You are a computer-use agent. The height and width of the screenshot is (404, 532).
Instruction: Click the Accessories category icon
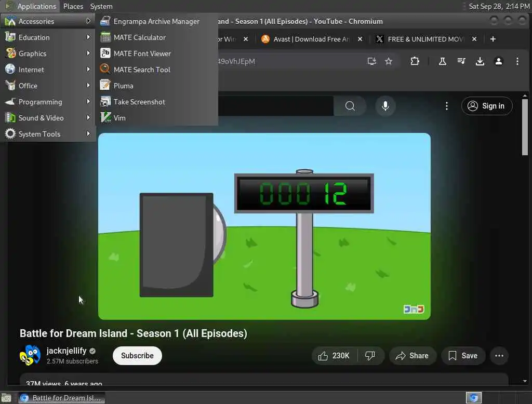pos(10,21)
